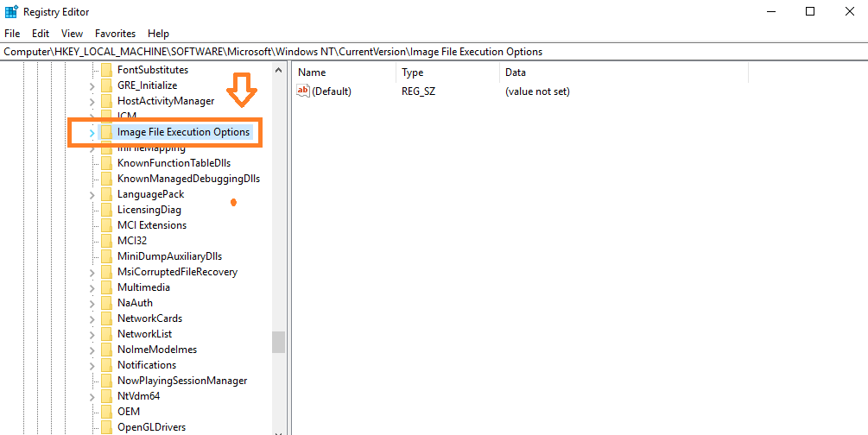Expand the LanguagePack key
868x435 pixels.
pos(92,195)
